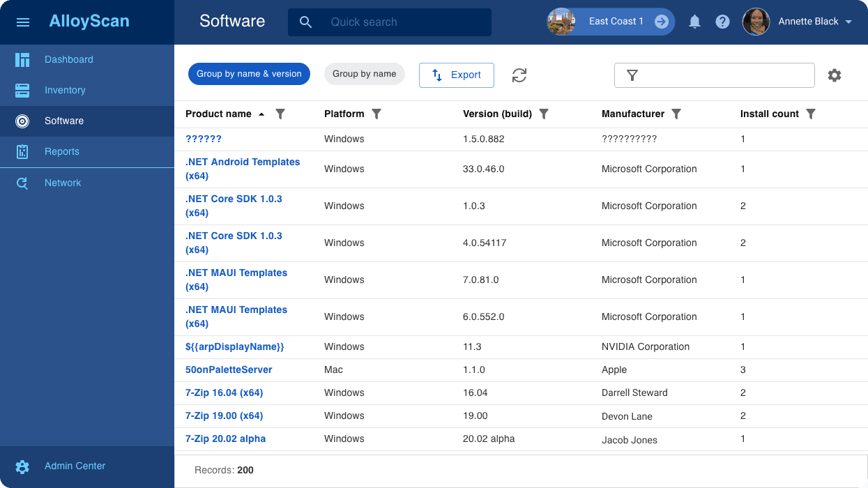The image size is (868, 488).
Task: Click the notifications bell icon
Action: point(694,22)
